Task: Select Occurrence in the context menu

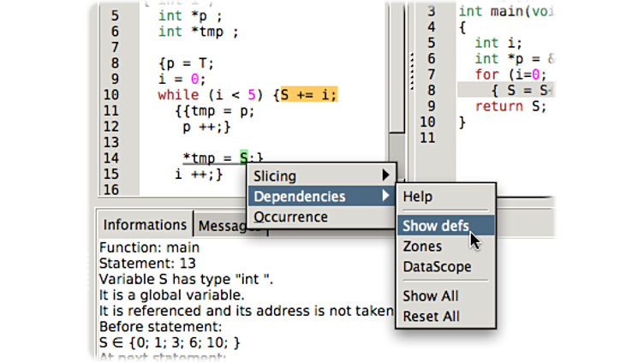Action: pos(290,217)
